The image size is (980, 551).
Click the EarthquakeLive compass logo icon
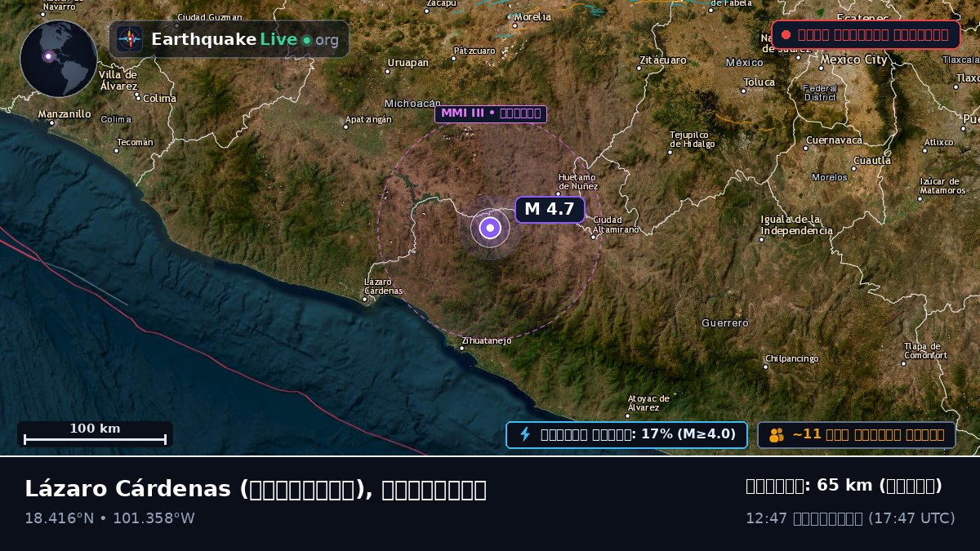coord(129,38)
